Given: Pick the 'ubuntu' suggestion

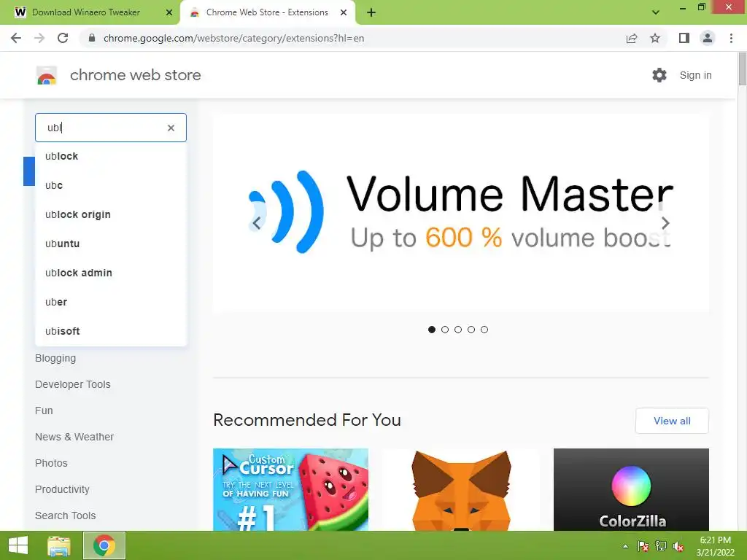Looking at the screenshot, I should pos(111,244).
